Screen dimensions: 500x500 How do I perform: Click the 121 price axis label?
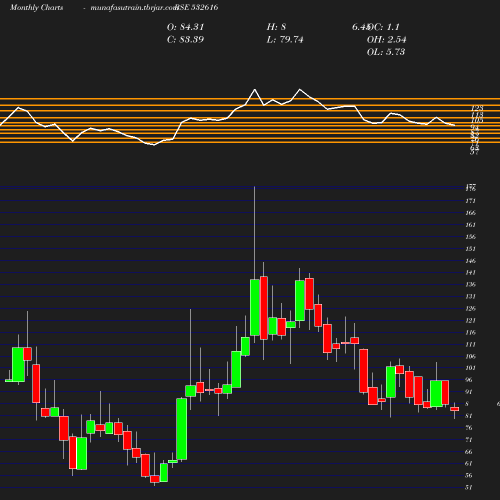click(x=470, y=320)
